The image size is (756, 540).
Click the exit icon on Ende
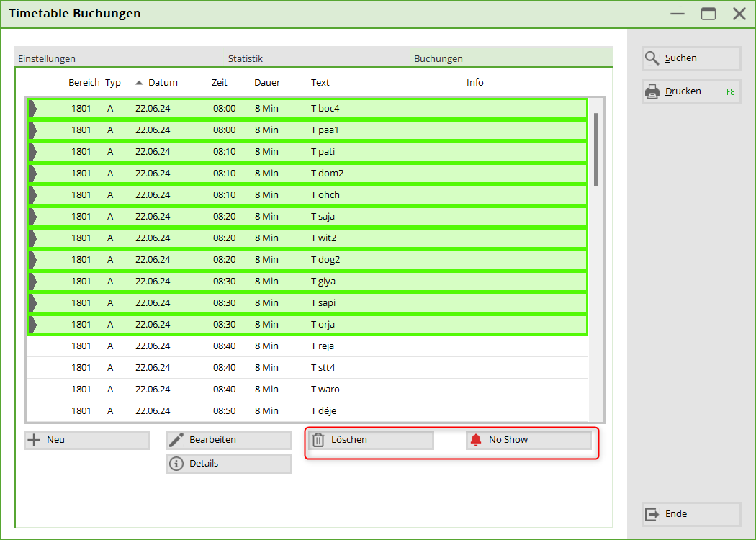[652, 514]
